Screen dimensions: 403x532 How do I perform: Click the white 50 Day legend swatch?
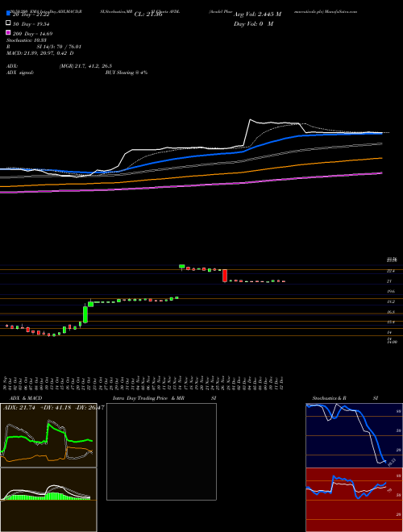pos(8,23)
